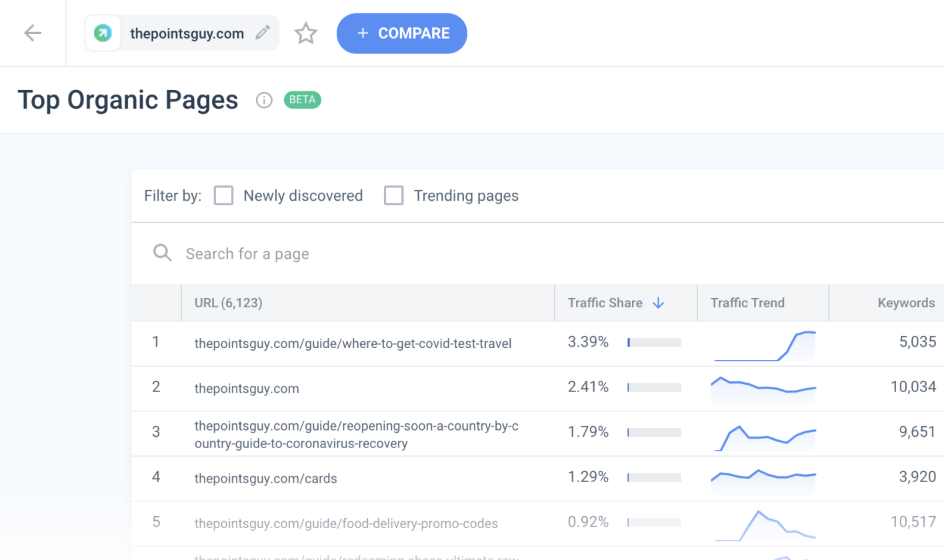Image resolution: width=944 pixels, height=560 pixels.
Task: Click the reopening-soon guide trend sparkline
Action: tap(763, 437)
